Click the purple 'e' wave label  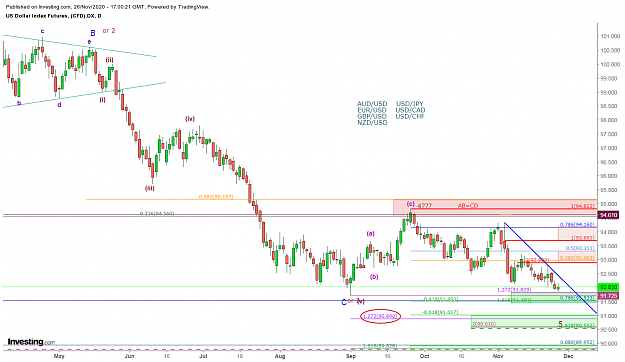coord(89,42)
